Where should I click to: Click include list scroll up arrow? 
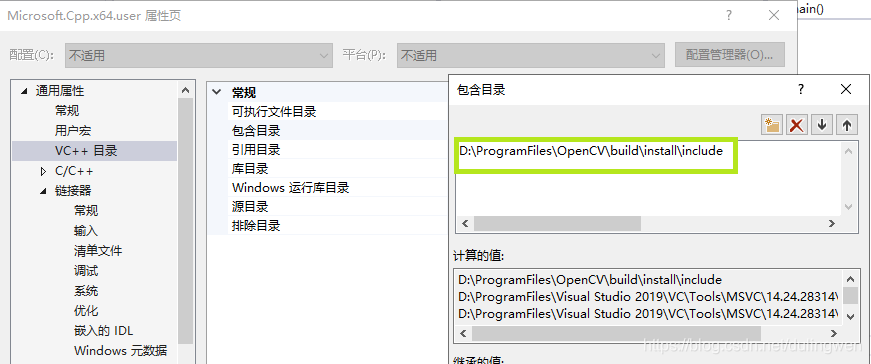[x=849, y=151]
